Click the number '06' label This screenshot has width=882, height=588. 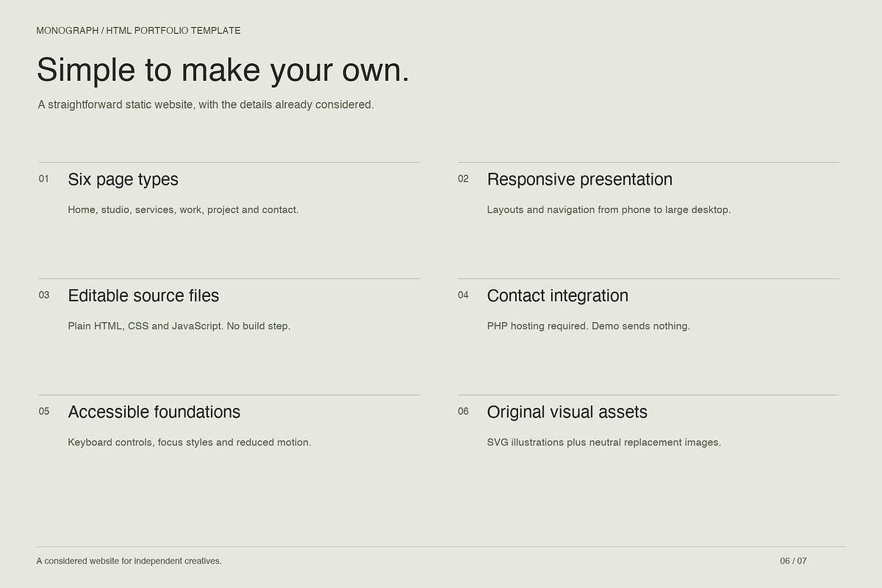pos(463,411)
